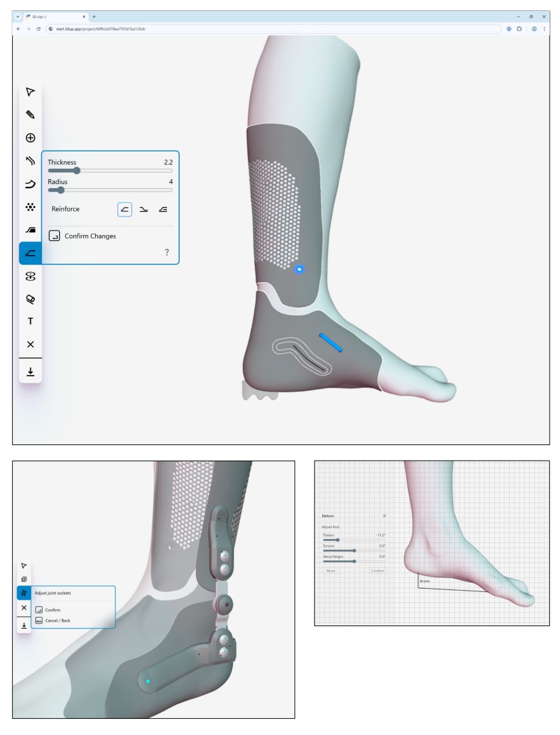The width and height of the screenshot is (560, 735).
Task: Select the eraser tool in toolbar
Action: coord(30,299)
